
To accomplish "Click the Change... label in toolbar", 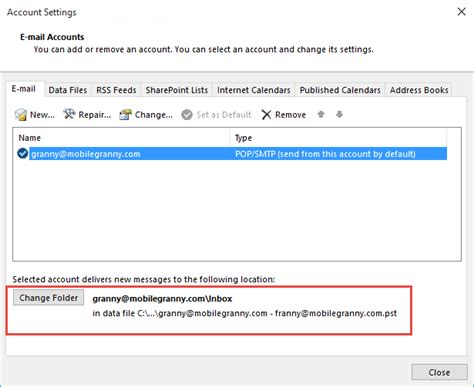I will point(154,115).
